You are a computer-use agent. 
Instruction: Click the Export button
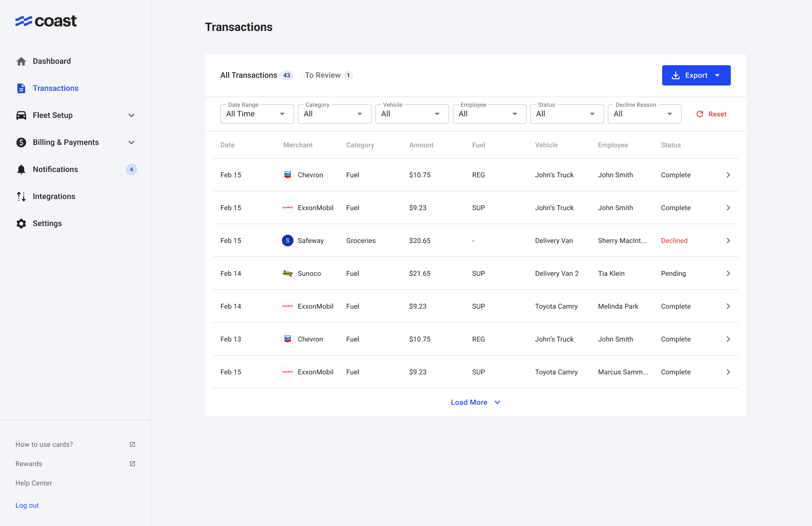[x=696, y=75]
